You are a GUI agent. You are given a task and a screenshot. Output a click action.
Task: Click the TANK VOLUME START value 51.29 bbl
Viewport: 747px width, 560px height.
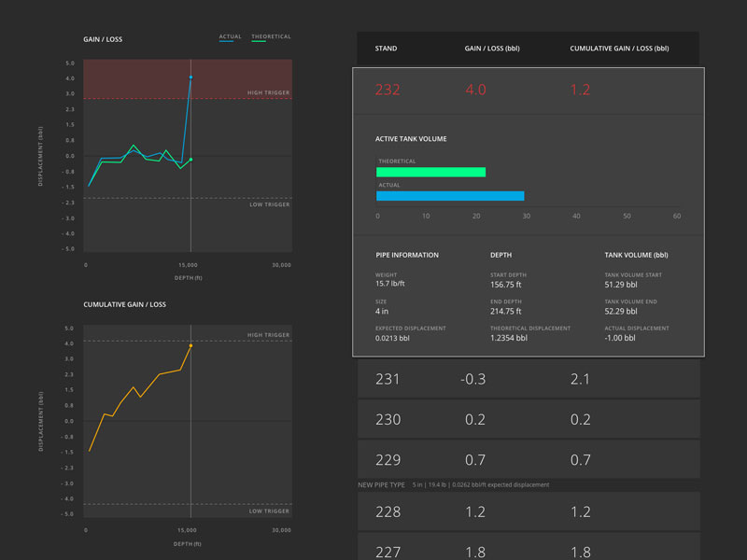[x=620, y=286]
